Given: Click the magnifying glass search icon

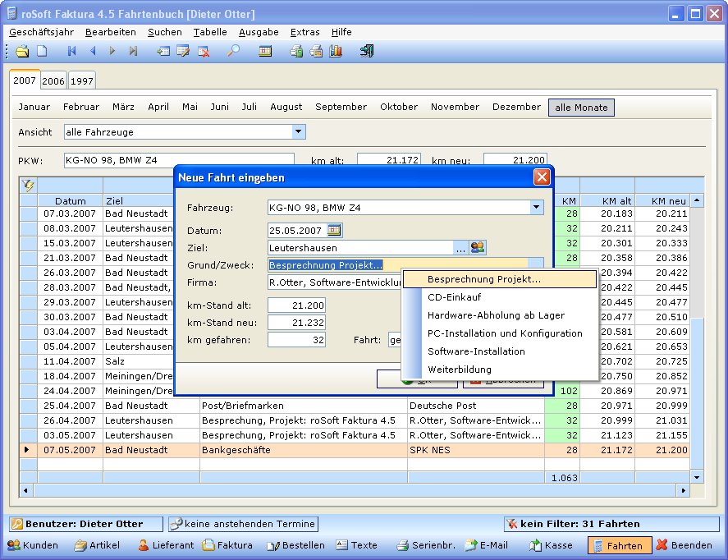Looking at the screenshot, I should click(x=233, y=51).
